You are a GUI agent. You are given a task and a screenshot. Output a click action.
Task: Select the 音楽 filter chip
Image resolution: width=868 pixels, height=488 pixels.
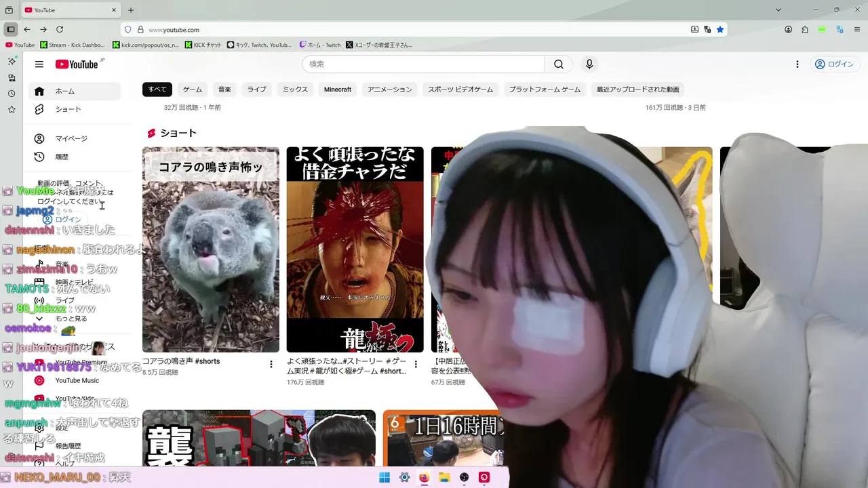[224, 89]
